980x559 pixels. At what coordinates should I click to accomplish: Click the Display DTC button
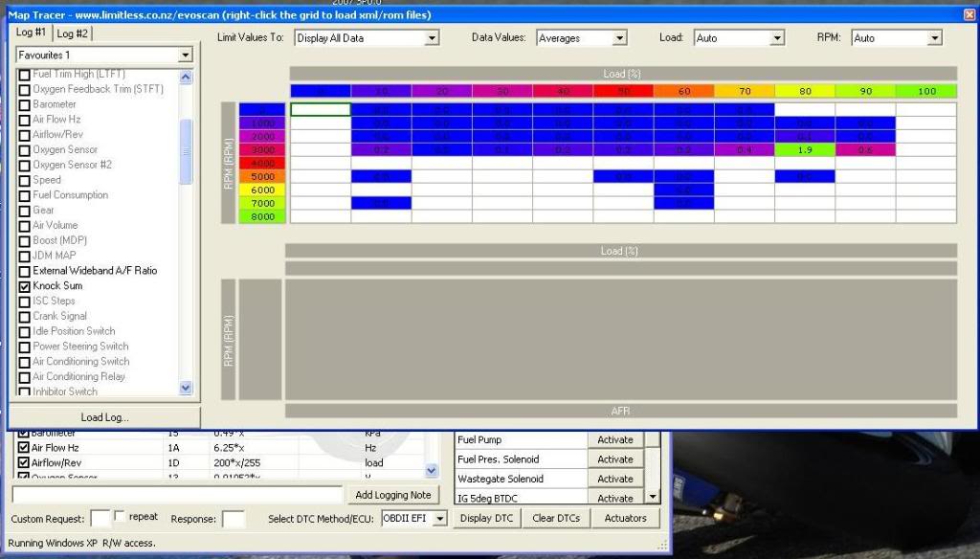[x=486, y=519]
